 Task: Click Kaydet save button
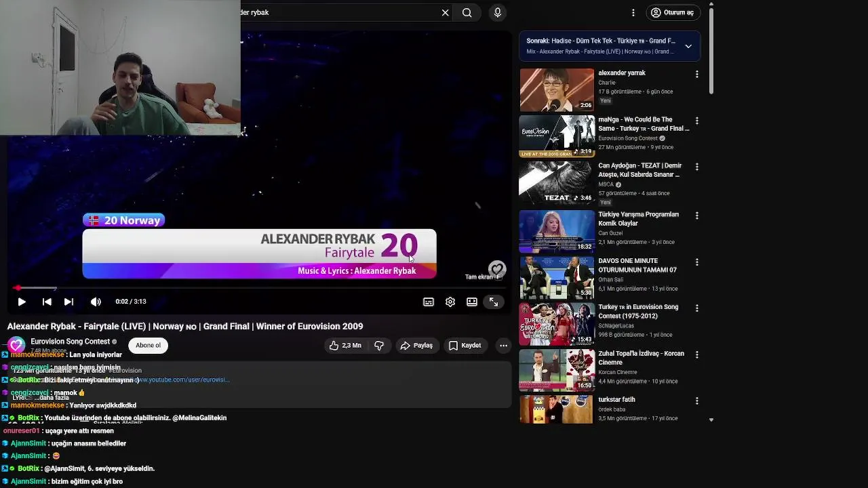click(465, 345)
